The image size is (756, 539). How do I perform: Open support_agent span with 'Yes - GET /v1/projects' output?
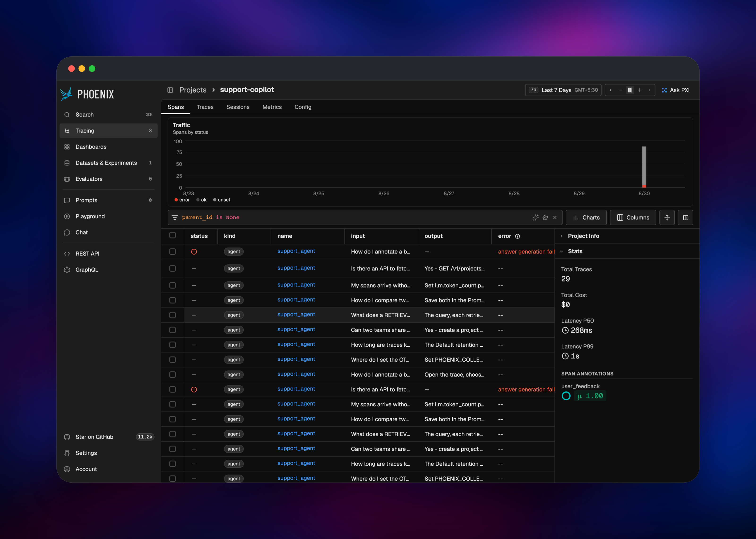coord(296,268)
